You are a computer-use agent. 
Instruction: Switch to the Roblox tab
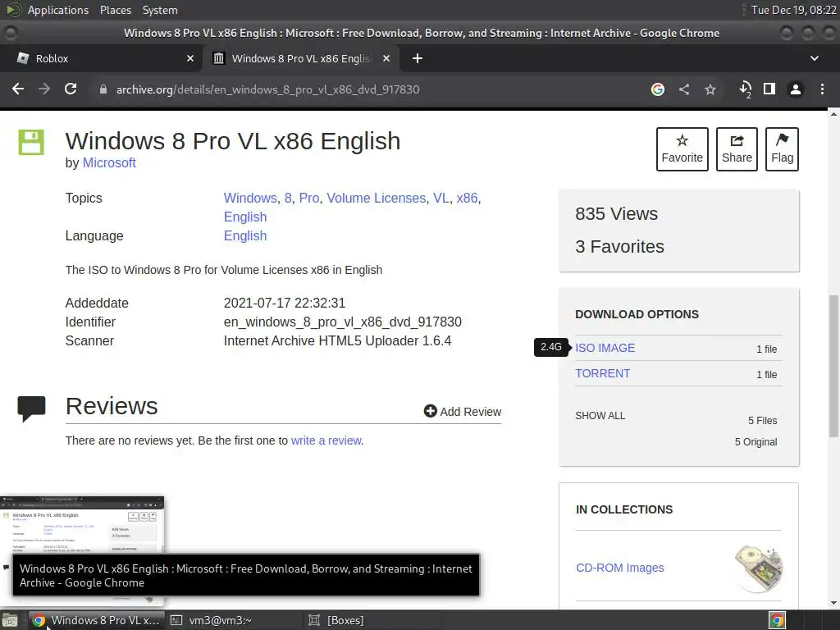[x=101, y=58]
